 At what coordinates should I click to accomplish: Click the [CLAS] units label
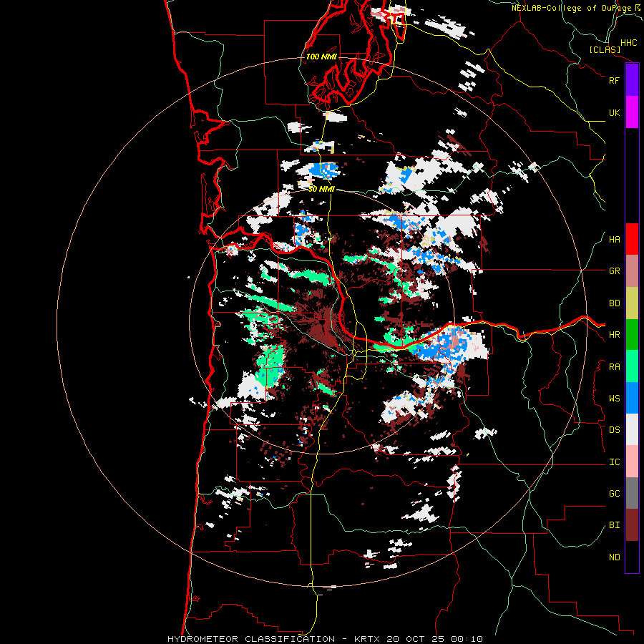point(605,49)
